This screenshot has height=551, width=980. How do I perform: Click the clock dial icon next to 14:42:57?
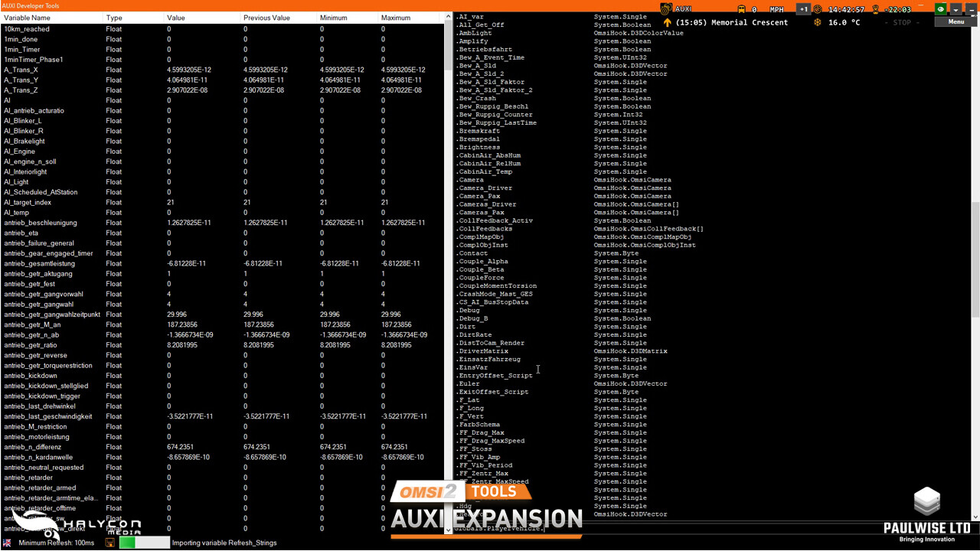[818, 8]
